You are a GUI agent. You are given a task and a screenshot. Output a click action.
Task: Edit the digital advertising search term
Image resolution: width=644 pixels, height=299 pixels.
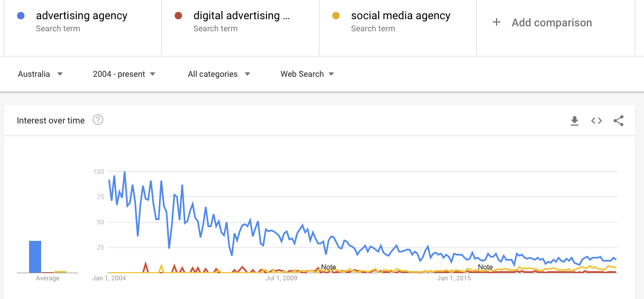click(x=242, y=16)
